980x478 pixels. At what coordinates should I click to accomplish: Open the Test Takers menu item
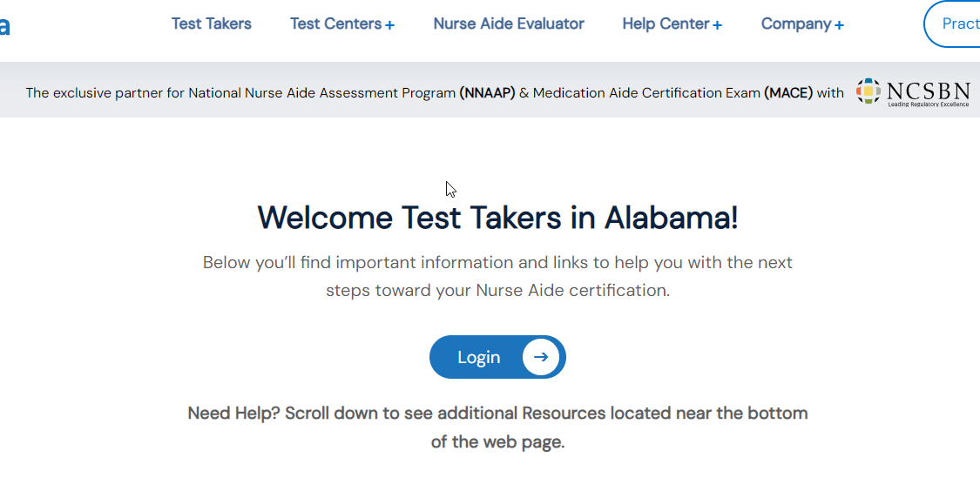pos(212,24)
